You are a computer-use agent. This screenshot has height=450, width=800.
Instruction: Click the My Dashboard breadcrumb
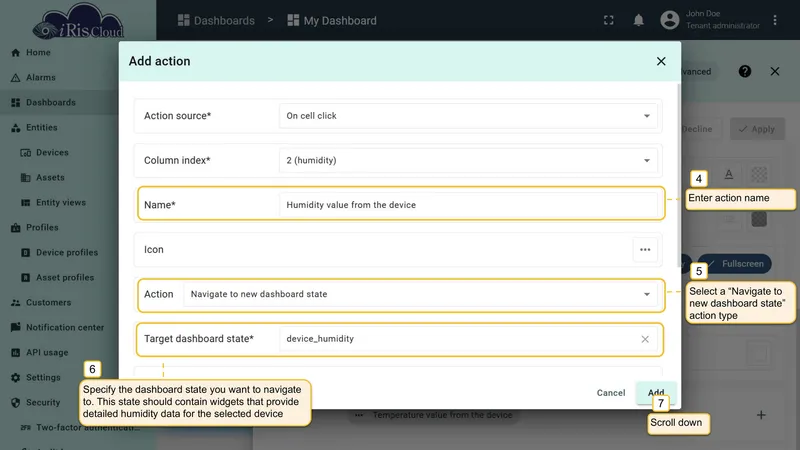332,20
